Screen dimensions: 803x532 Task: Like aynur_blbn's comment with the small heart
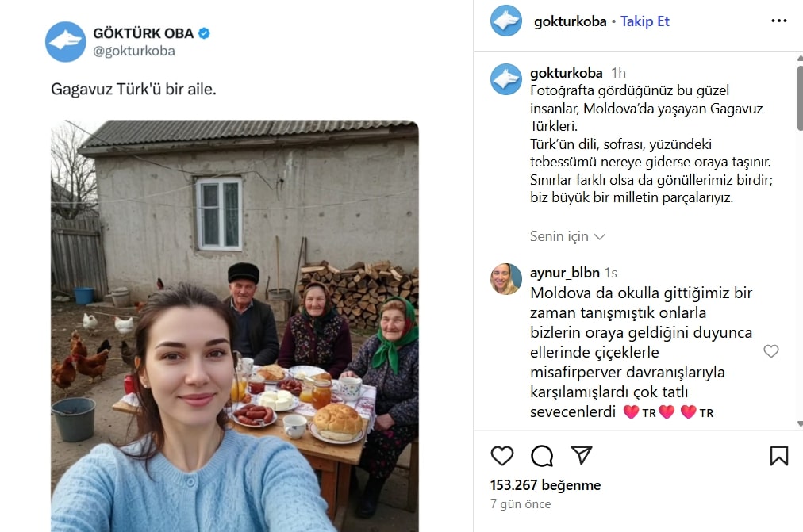[770, 351]
